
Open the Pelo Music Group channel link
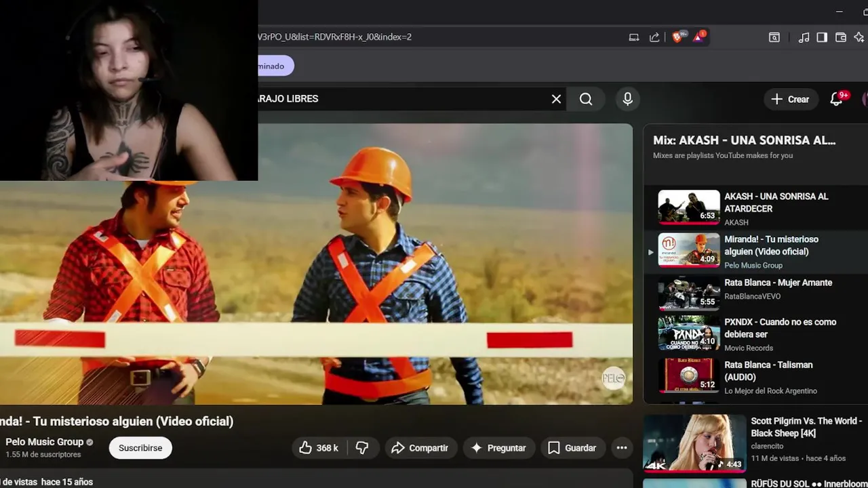45,442
